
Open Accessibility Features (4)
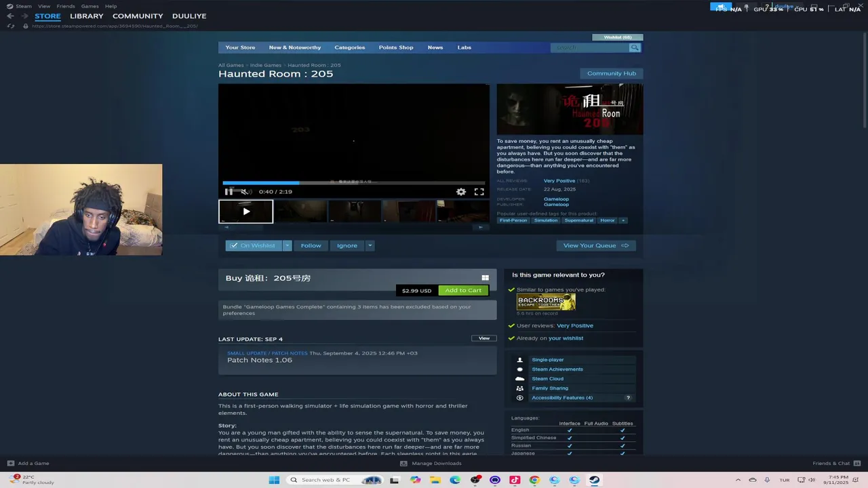(562, 398)
